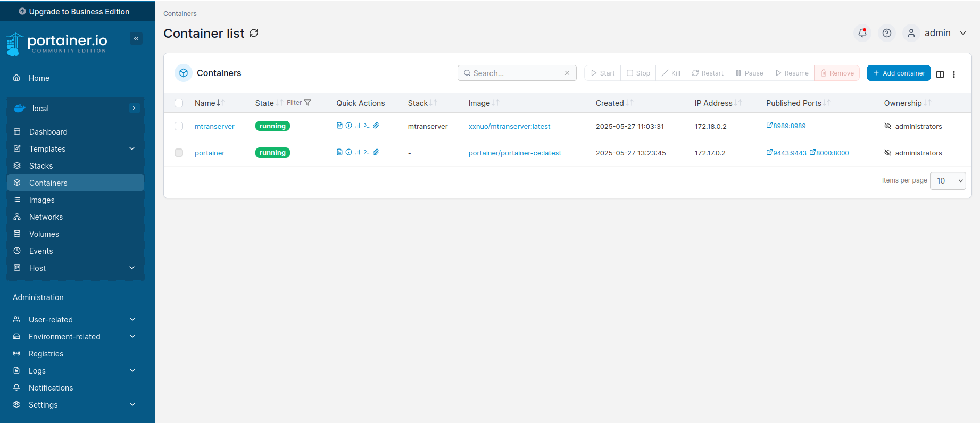Image resolution: width=980 pixels, height=423 pixels.
Task: Sort table by Published Ports column
Action: 798,103
